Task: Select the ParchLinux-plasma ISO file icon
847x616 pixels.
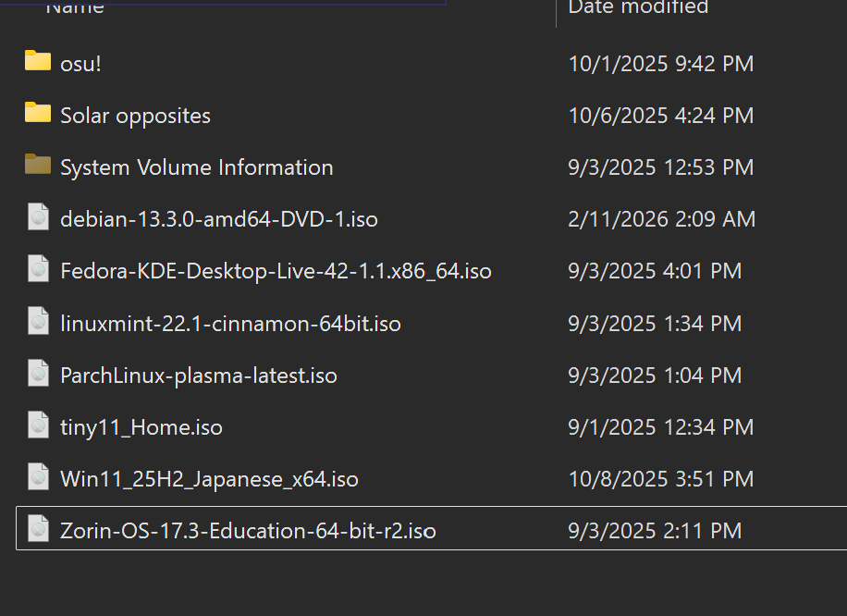Action: click(38, 374)
